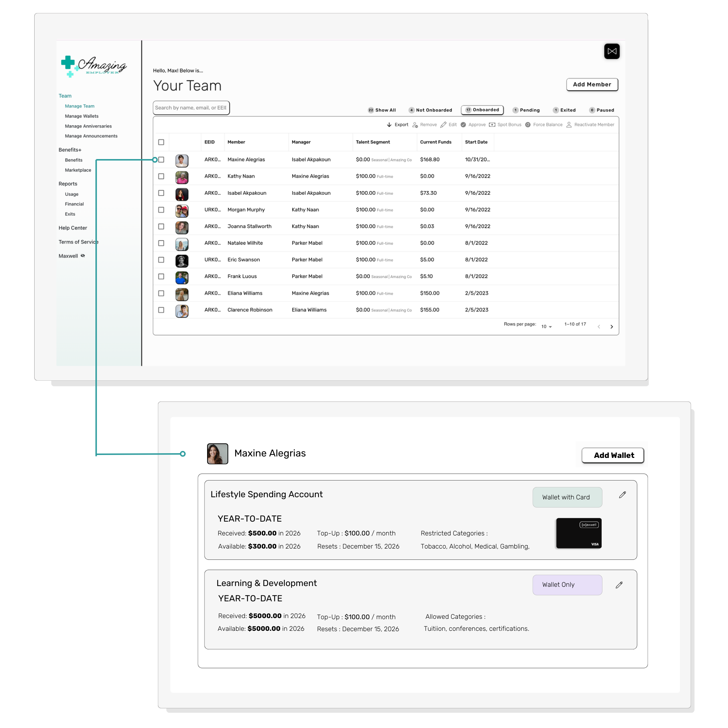Image resolution: width=728 pixels, height=728 pixels.
Task: Click the Maxwell bowtie logo icon
Action: [612, 51]
